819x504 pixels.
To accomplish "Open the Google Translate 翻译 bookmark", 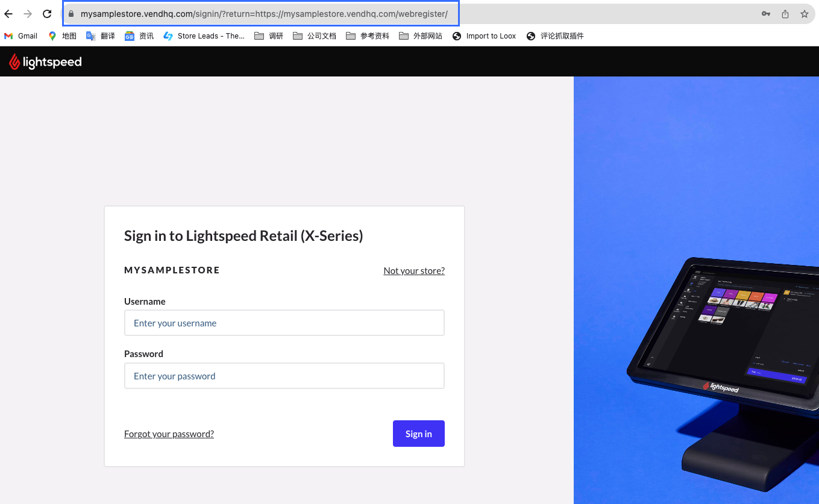I will [101, 36].
